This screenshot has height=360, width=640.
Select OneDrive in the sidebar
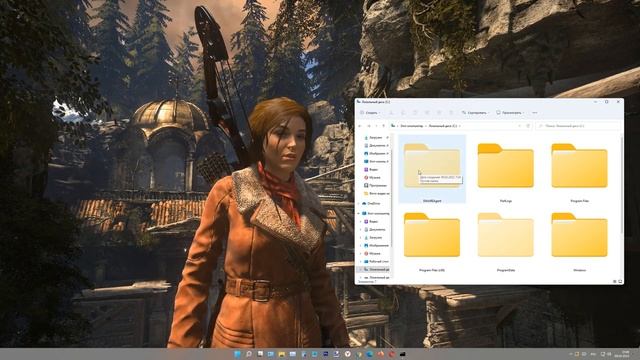point(371,203)
